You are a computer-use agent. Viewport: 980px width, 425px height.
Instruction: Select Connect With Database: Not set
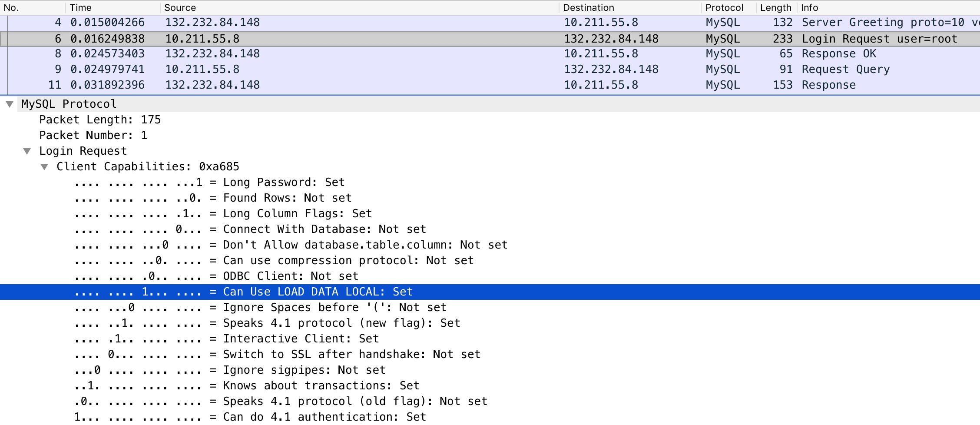point(250,229)
